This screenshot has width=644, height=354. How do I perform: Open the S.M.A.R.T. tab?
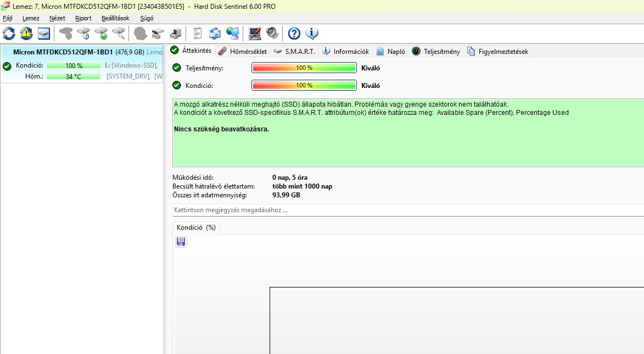[x=294, y=51]
